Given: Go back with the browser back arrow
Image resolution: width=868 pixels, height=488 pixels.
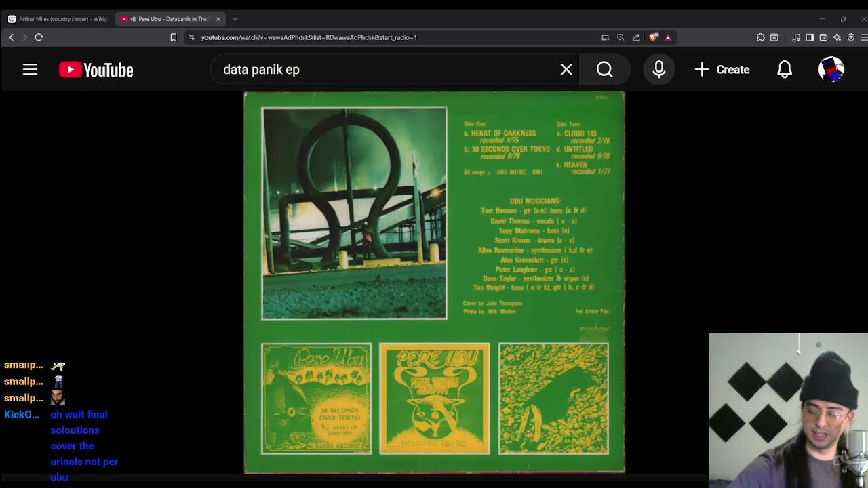Looking at the screenshot, I should click(11, 37).
